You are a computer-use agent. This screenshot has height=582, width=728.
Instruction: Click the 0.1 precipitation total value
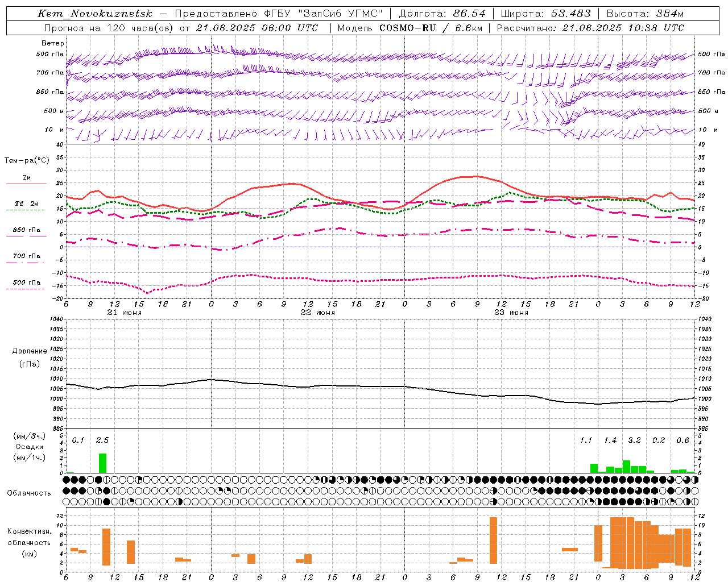(78, 440)
